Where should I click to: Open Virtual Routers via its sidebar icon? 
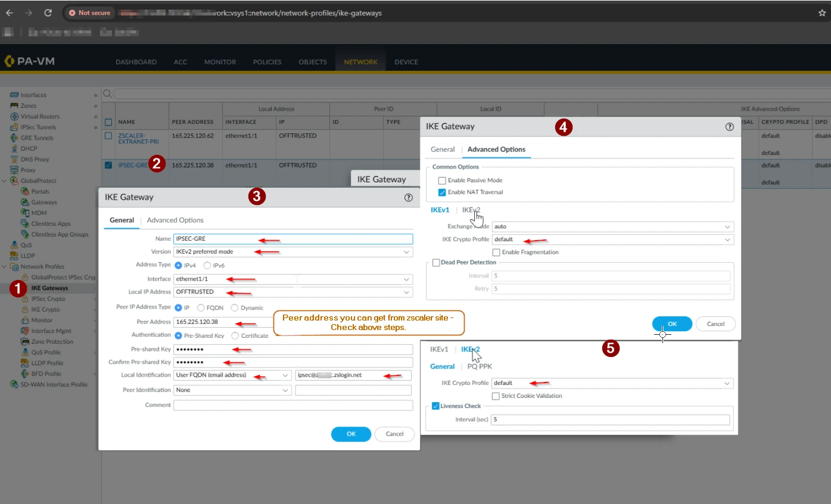tap(14, 117)
